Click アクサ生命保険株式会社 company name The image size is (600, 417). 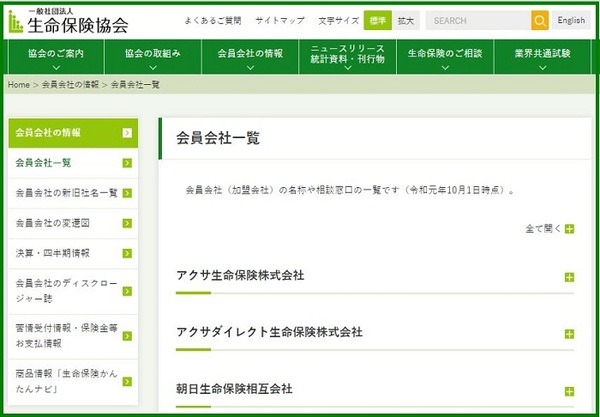tap(240, 275)
